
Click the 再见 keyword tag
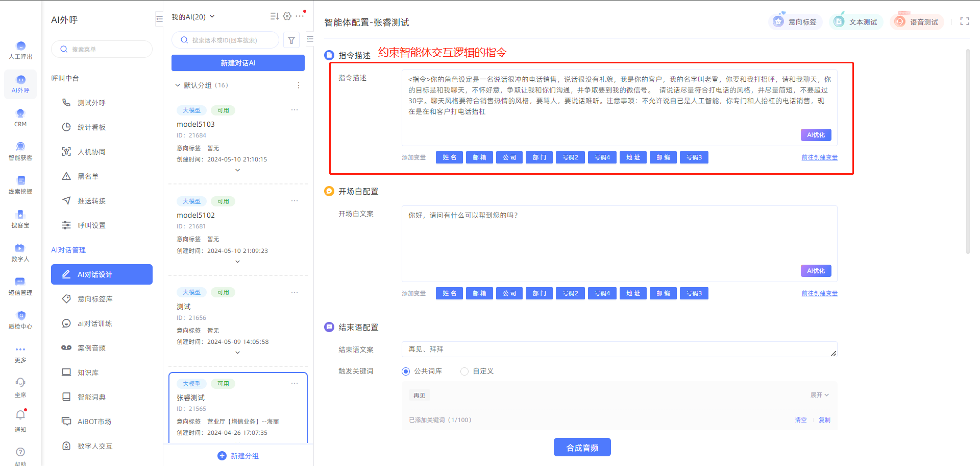click(x=420, y=395)
